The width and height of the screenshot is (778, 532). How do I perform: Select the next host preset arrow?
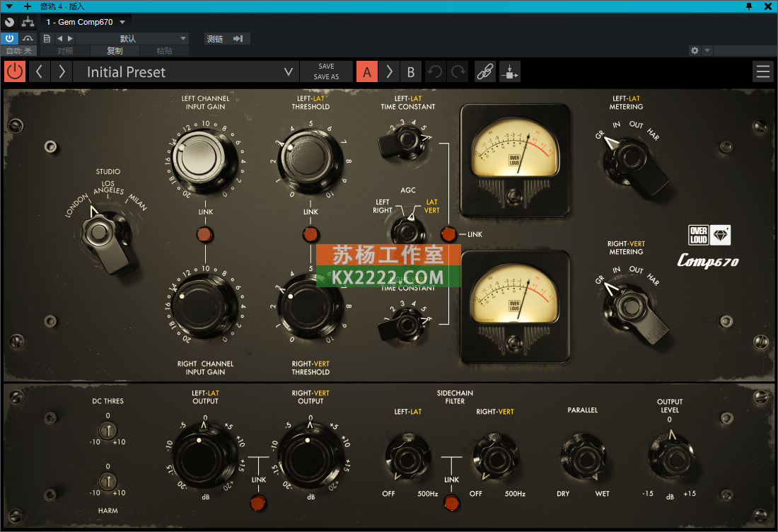(71, 38)
